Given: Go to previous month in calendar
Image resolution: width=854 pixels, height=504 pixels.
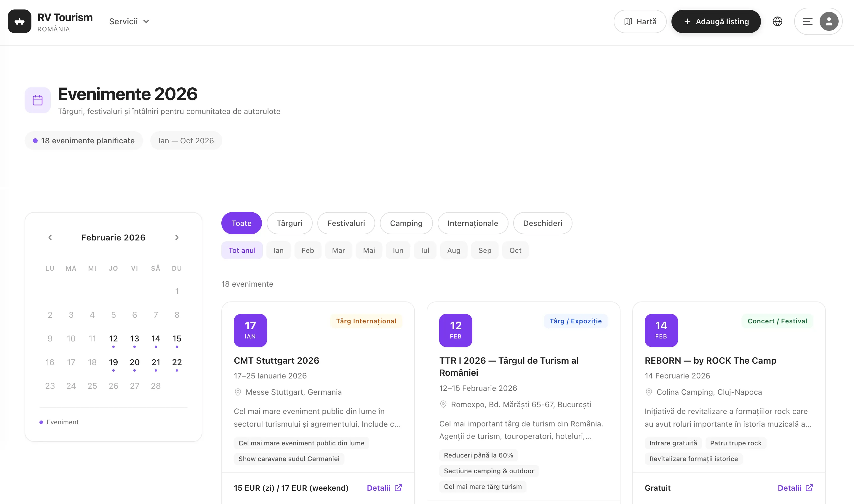Looking at the screenshot, I should point(50,237).
